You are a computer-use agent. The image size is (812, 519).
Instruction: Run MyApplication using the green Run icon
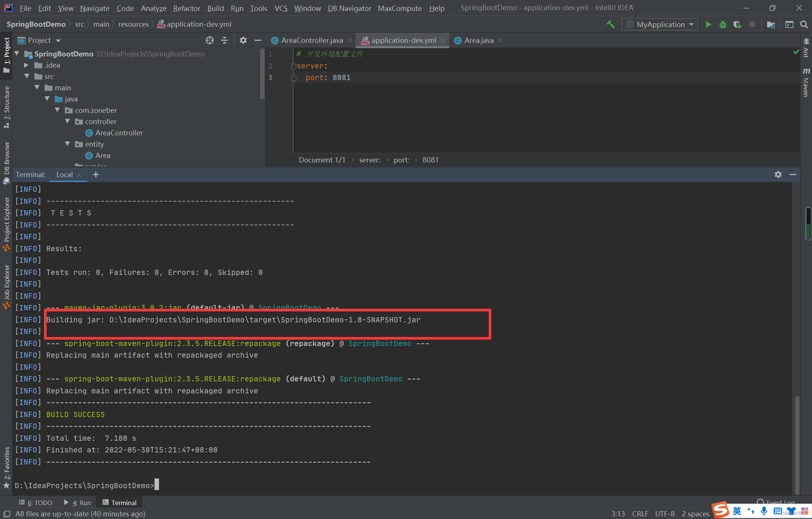708,24
